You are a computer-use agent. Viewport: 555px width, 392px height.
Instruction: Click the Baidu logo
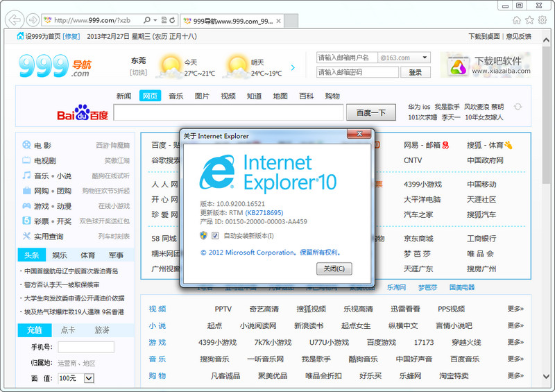pyautogui.click(x=83, y=112)
